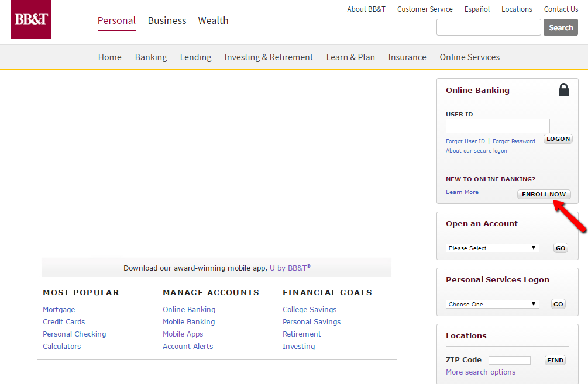This screenshot has width=588, height=384.
Task: Click the FIND button for ZIP Code
Action: point(555,360)
